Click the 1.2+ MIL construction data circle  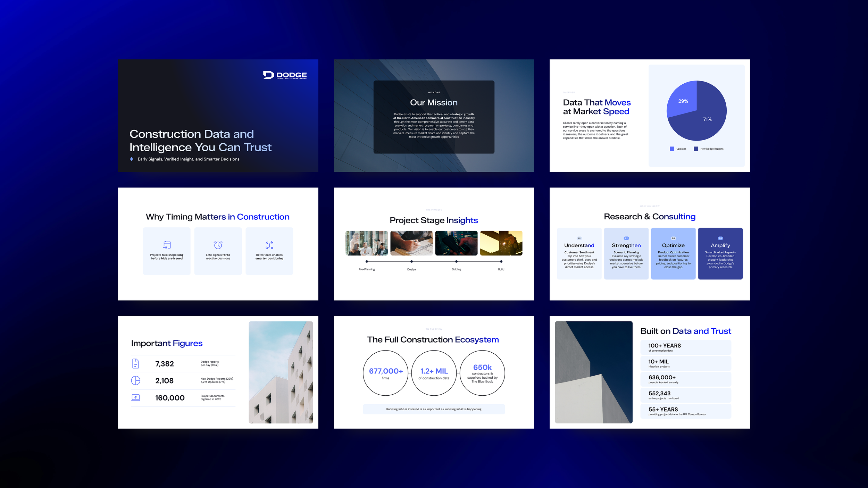[x=434, y=373]
